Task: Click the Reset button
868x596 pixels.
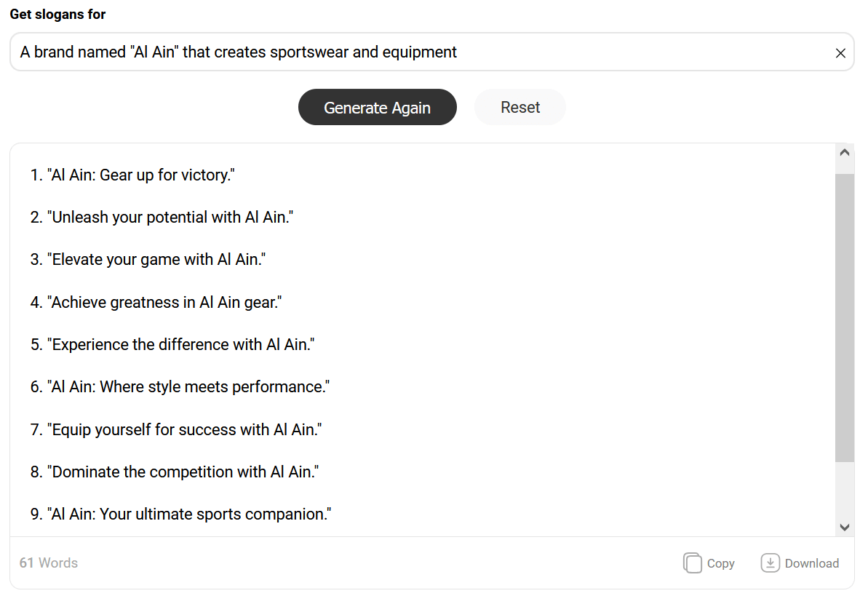Action: 519,107
